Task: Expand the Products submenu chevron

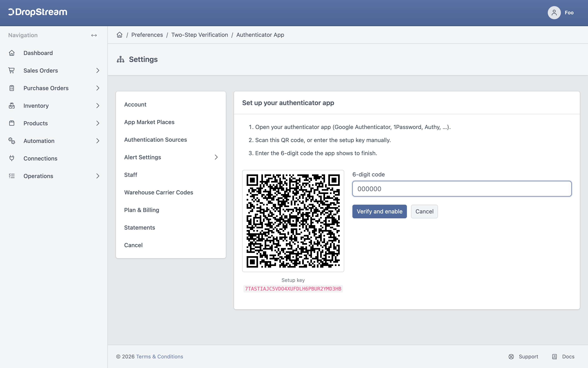Action: click(x=98, y=123)
